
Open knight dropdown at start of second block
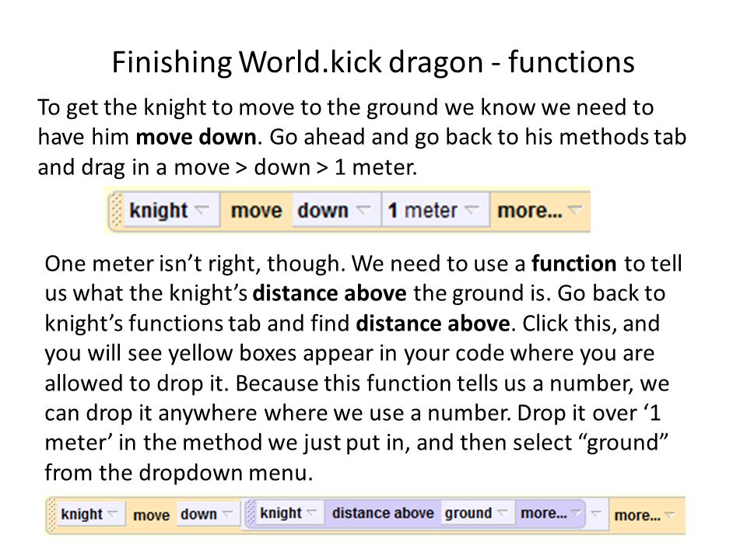tap(90, 514)
